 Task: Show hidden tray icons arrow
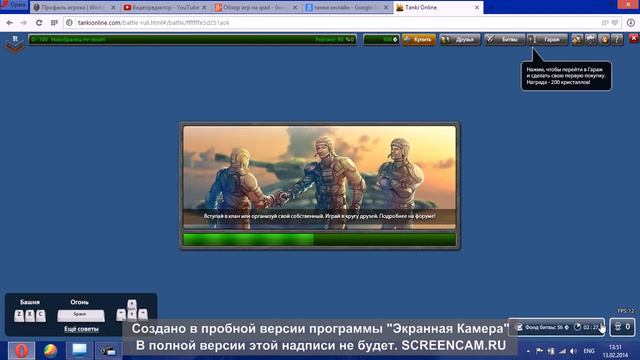(528, 351)
